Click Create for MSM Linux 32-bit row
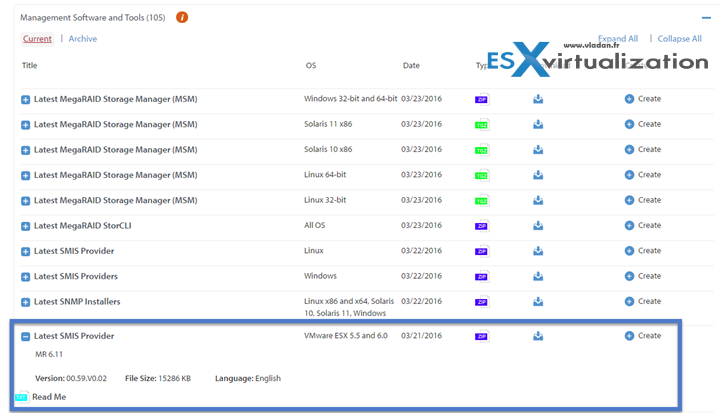 643,200
